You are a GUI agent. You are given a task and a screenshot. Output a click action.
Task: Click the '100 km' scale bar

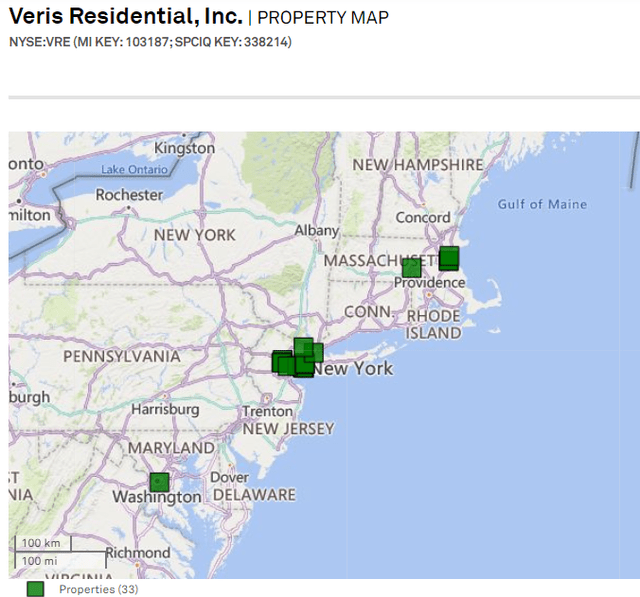click(43, 543)
